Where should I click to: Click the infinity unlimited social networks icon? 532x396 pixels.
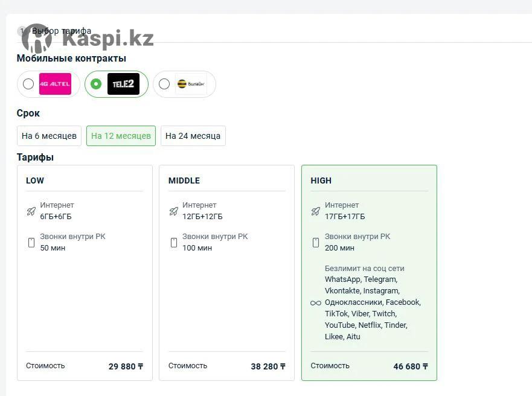point(316,303)
